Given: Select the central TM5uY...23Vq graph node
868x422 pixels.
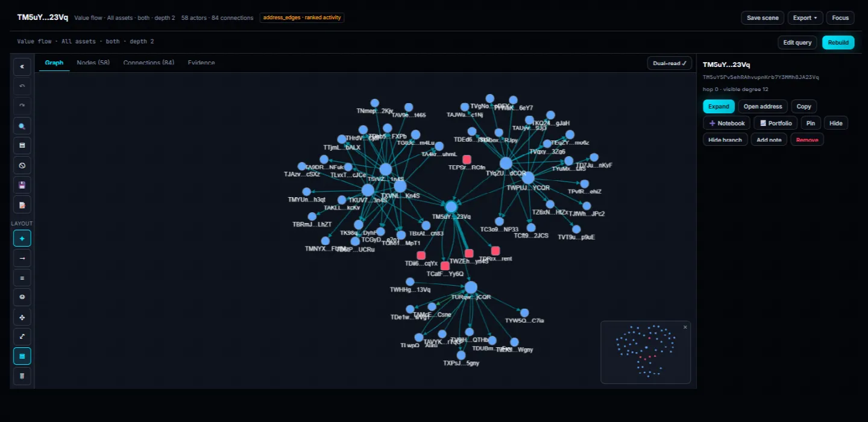Looking at the screenshot, I should pos(451,207).
